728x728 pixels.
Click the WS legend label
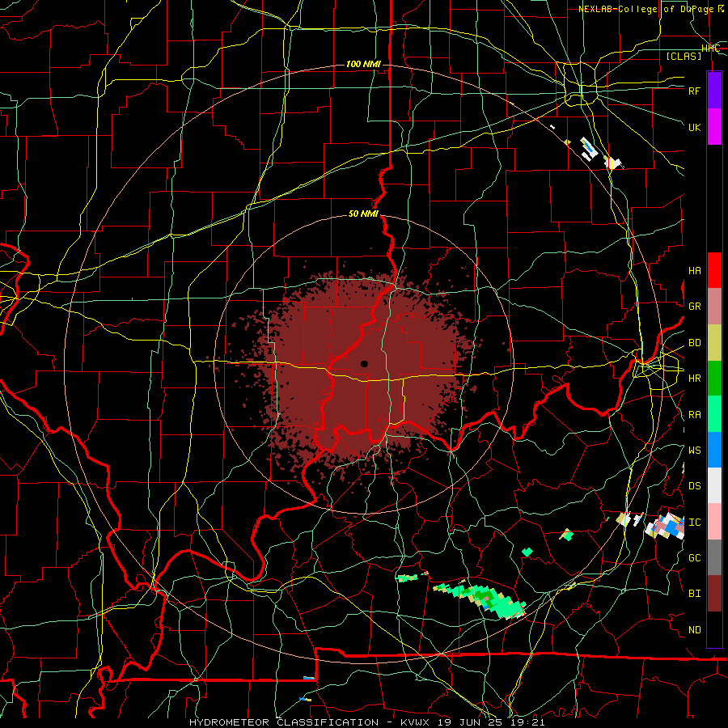pos(694,451)
